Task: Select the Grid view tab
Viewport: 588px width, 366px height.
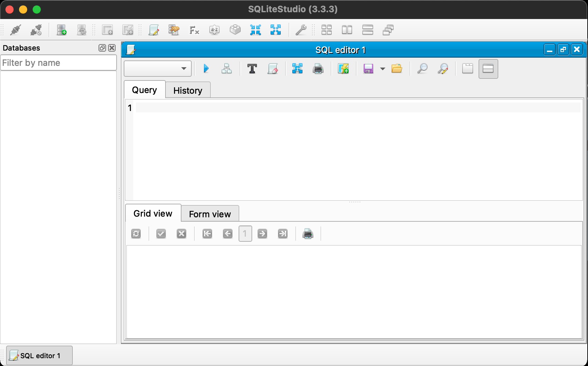Action: [153, 213]
